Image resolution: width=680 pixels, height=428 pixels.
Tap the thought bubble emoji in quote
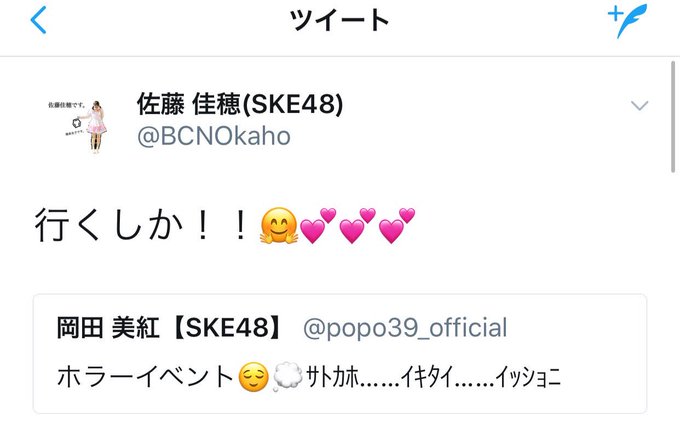click(x=288, y=377)
